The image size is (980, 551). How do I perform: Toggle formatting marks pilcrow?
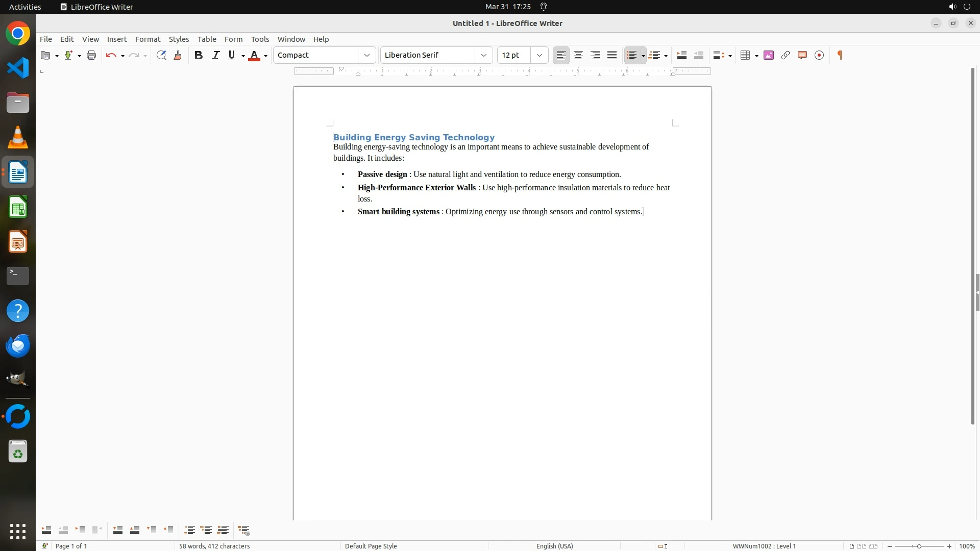tap(840, 55)
